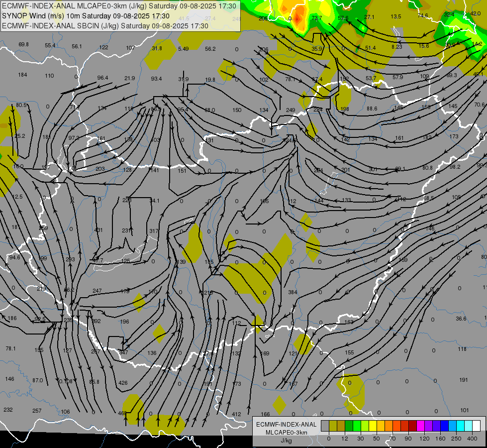The width and height of the screenshot is (487, 448).
Task: Click the map value 74.6
Action: [423, 15]
